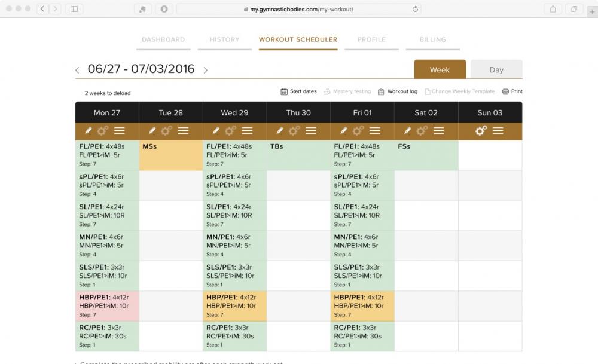Click the Start dates link

(x=298, y=91)
